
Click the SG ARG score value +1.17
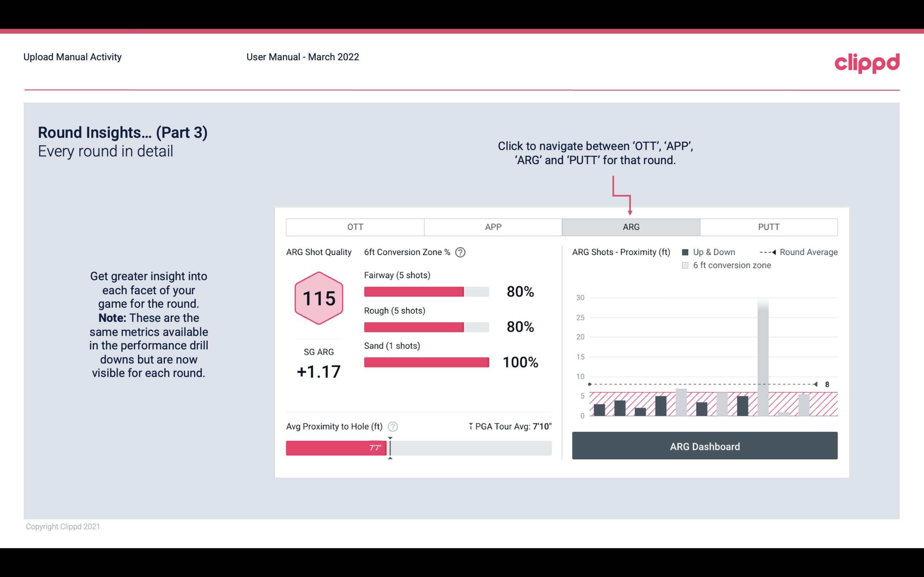[319, 372]
